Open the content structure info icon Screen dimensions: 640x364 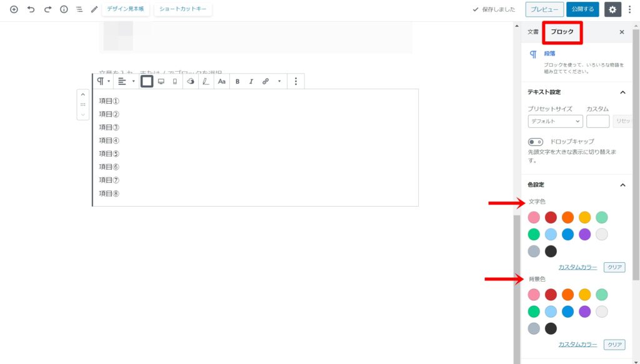click(x=64, y=9)
